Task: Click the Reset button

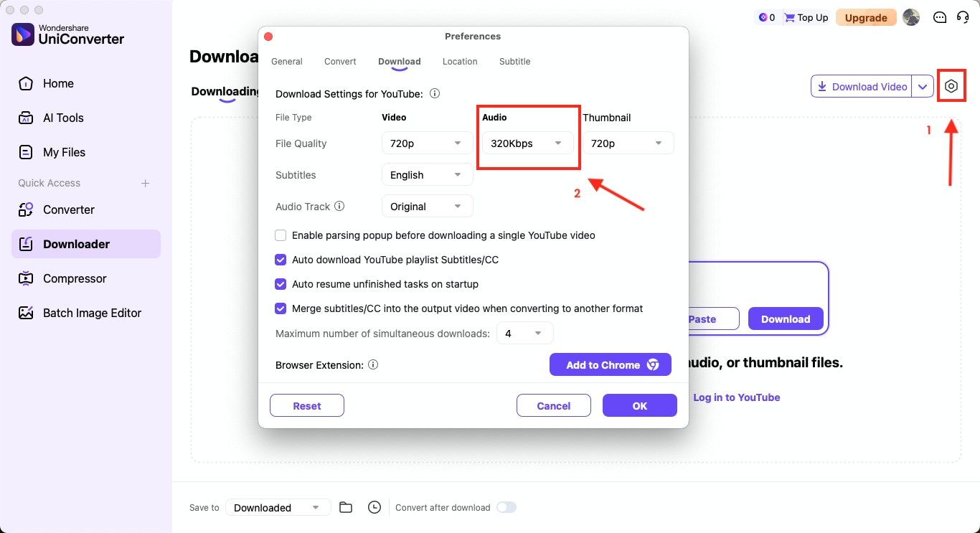Action: click(307, 405)
